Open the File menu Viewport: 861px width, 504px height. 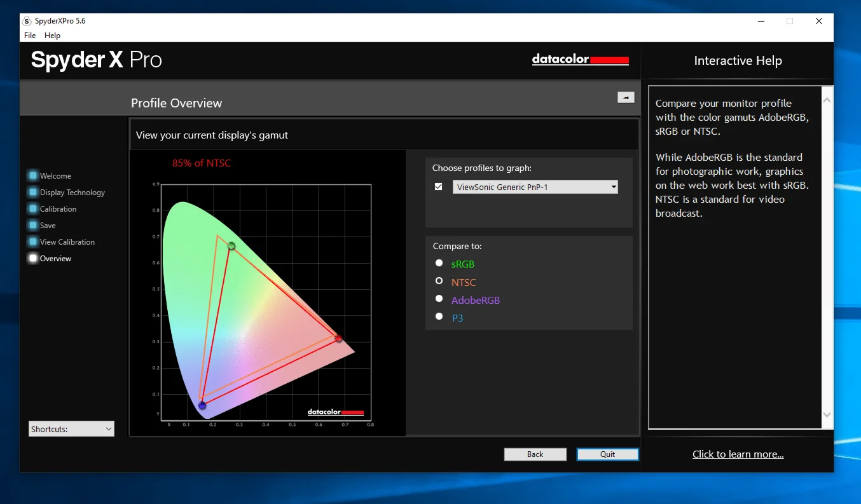click(30, 36)
